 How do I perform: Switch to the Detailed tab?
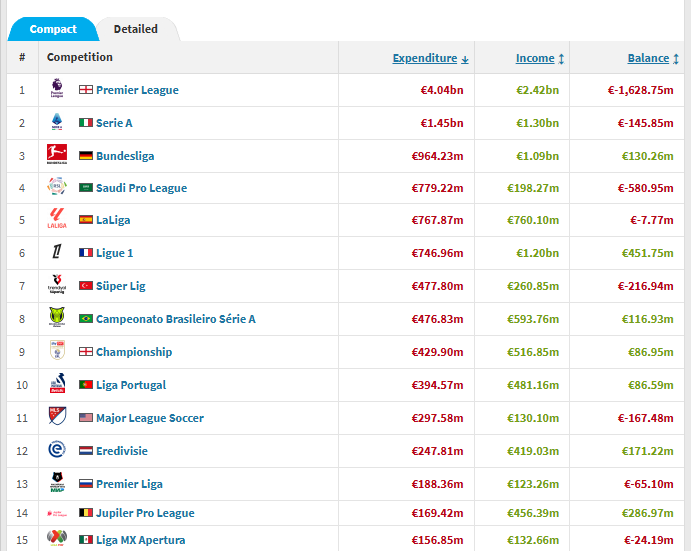pyautogui.click(x=136, y=29)
